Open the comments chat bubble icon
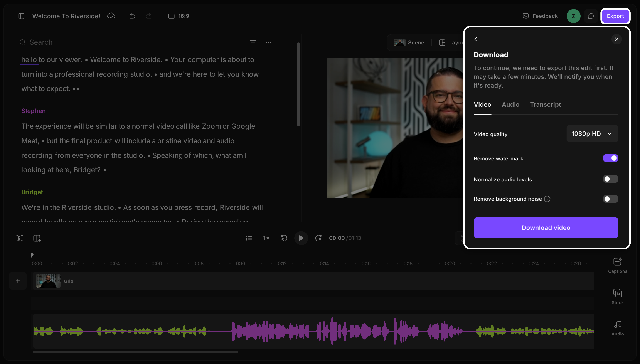The width and height of the screenshot is (640, 364). [x=591, y=16]
